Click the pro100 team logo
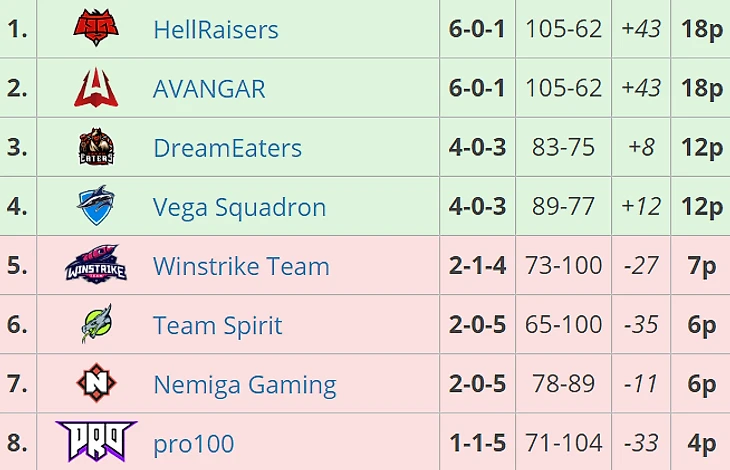The width and height of the screenshot is (730, 470). pyautogui.click(x=96, y=440)
